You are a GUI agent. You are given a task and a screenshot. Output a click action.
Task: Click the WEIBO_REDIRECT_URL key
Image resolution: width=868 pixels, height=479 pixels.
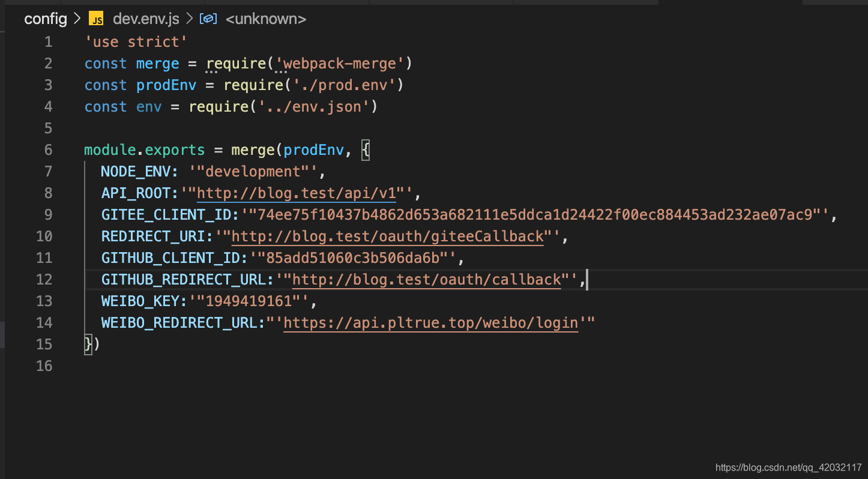(179, 323)
